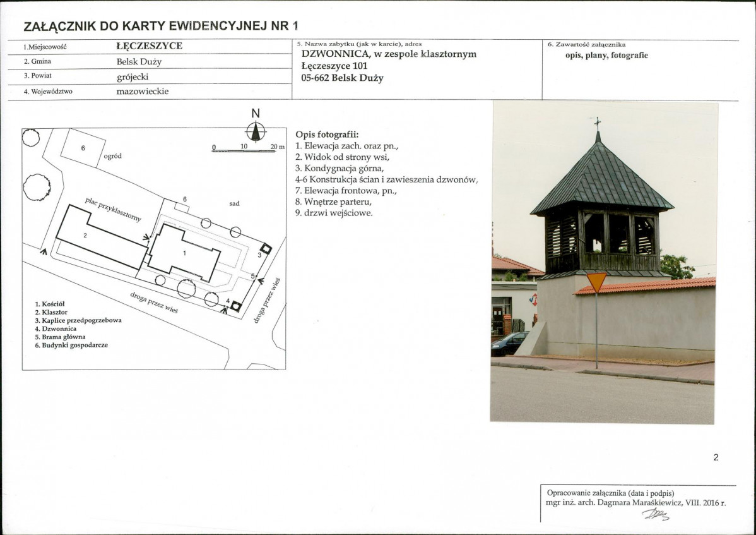Click the outbuilding outline labeled 6 near ogród

pos(83,148)
